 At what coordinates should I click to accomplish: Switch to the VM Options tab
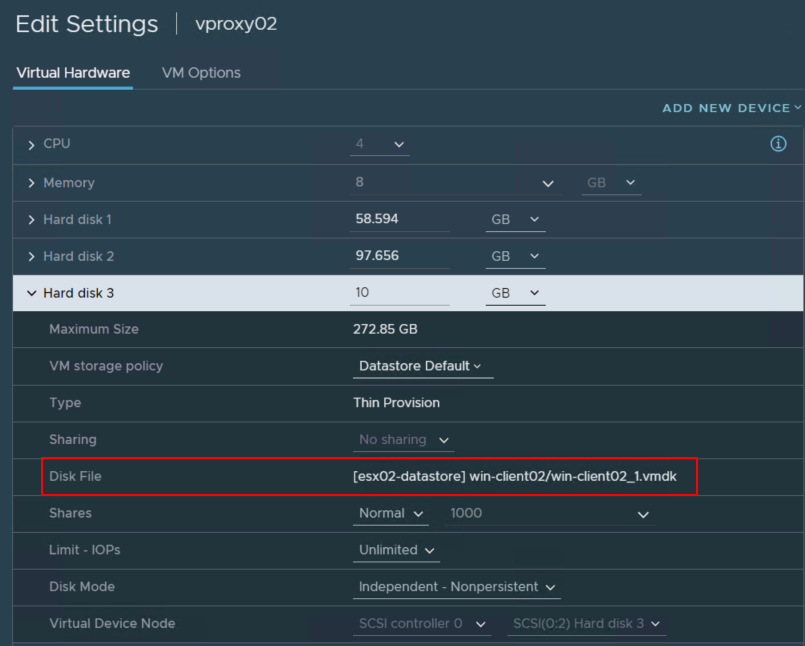coord(201,73)
